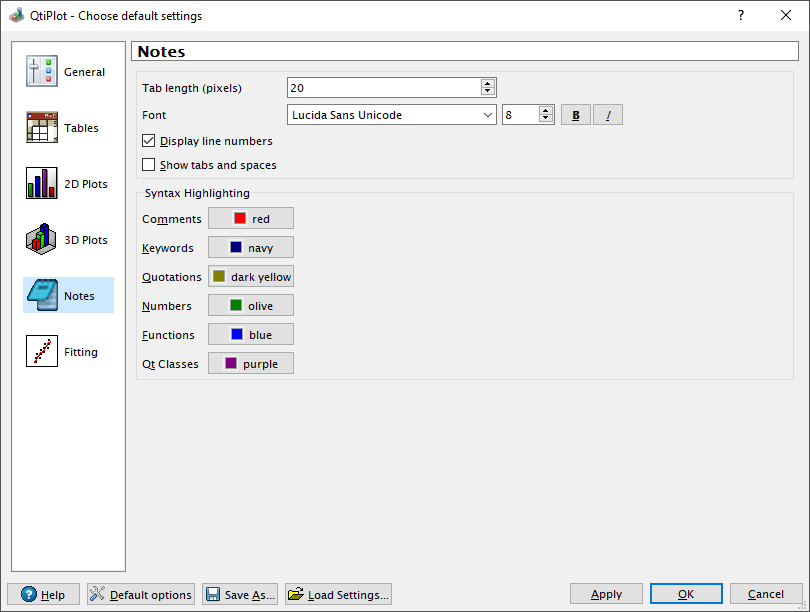
Task: Apply the current settings
Action: [x=606, y=593]
